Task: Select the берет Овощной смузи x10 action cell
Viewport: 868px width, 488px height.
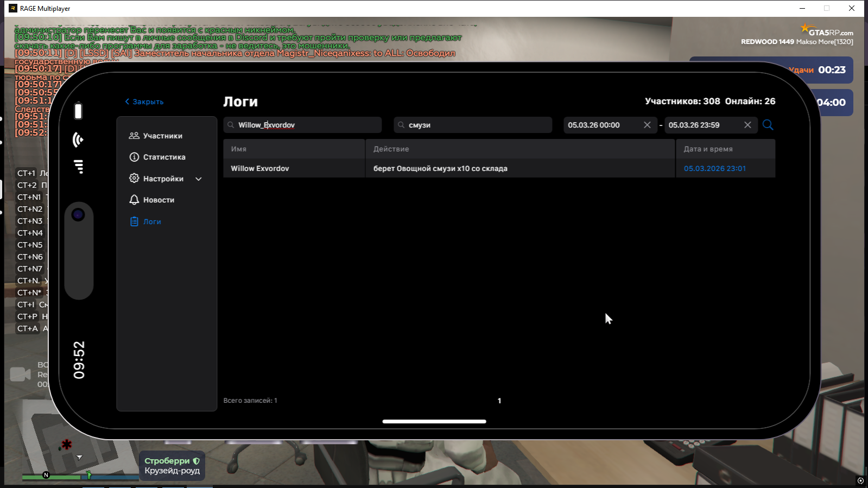Action: click(x=520, y=168)
